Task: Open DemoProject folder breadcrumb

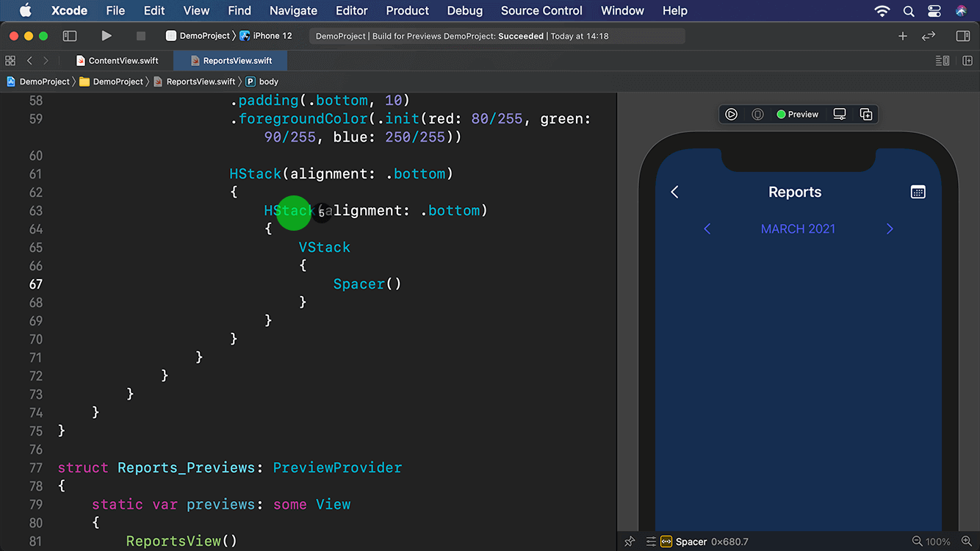Action: tap(111, 82)
